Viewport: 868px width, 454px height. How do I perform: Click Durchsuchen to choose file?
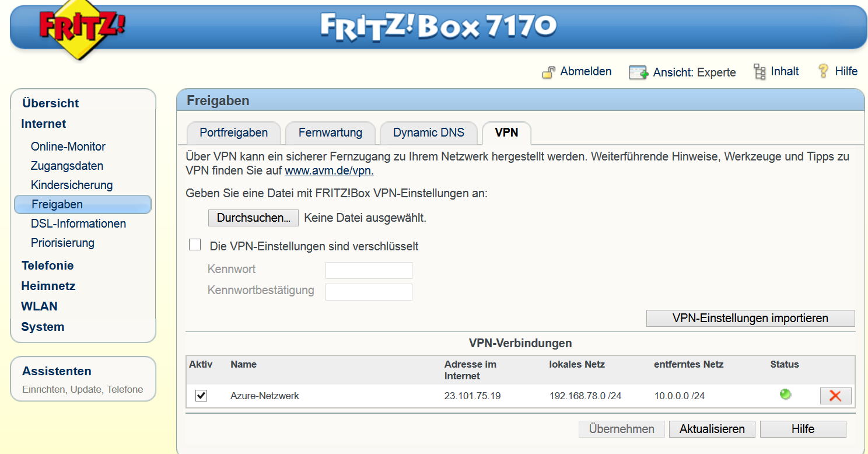click(254, 218)
